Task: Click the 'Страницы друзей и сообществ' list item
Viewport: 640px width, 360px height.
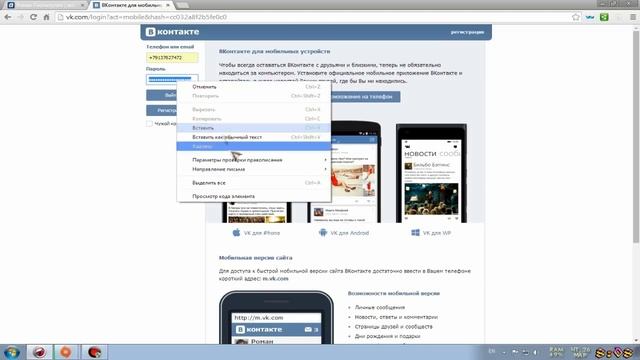Action: click(393, 327)
